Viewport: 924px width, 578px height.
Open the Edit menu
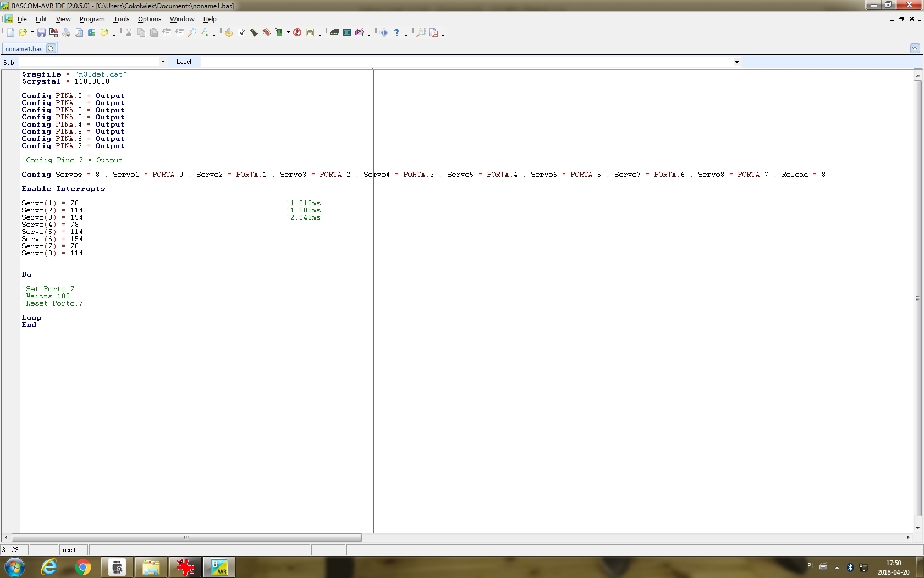point(41,19)
